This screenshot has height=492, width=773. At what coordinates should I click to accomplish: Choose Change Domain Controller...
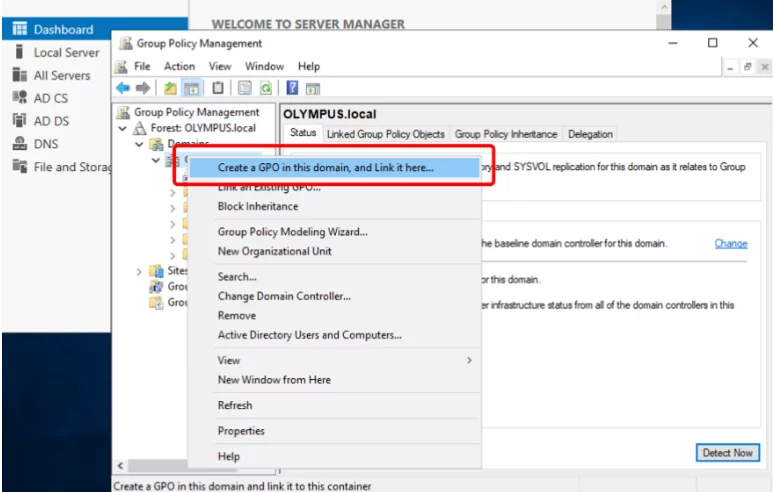pos(334,296)
